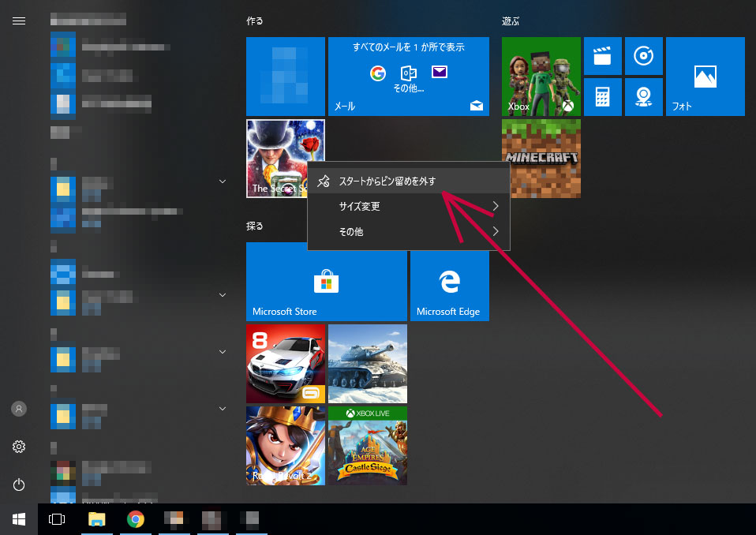Click the Windows Start button

tap(19, 519)
